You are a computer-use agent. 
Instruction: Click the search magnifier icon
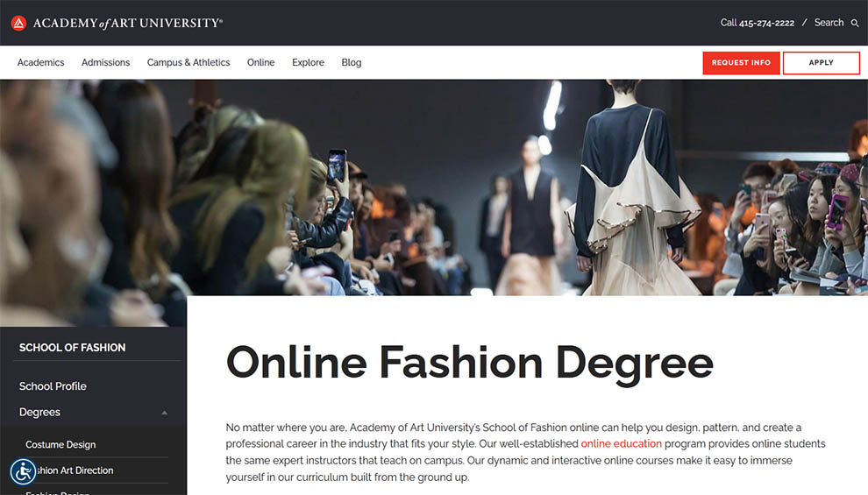tap(855, 24)
